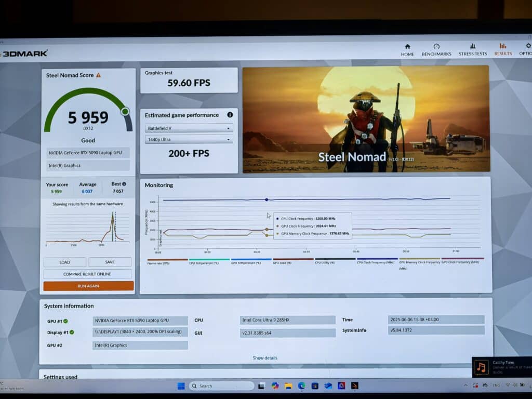The image size is (532, 399).
Task: Click the Steel Nomad banner image
Action: click(366, 119)
